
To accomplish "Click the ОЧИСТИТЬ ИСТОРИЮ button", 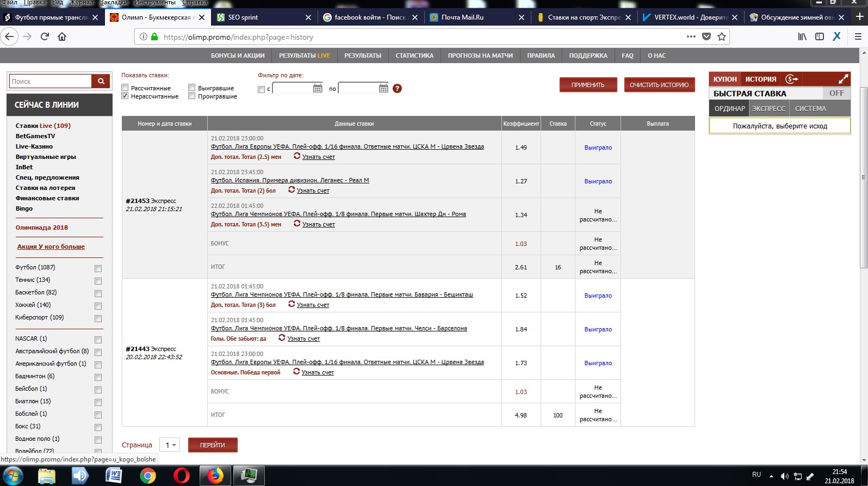I will tap(659, 85).
